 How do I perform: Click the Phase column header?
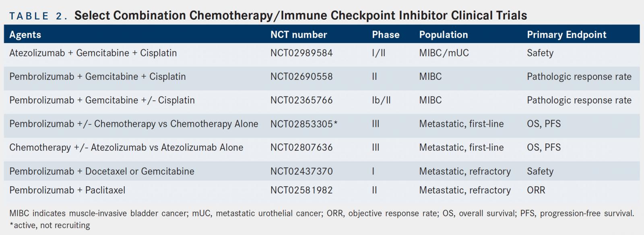click(x=386, y=35)
